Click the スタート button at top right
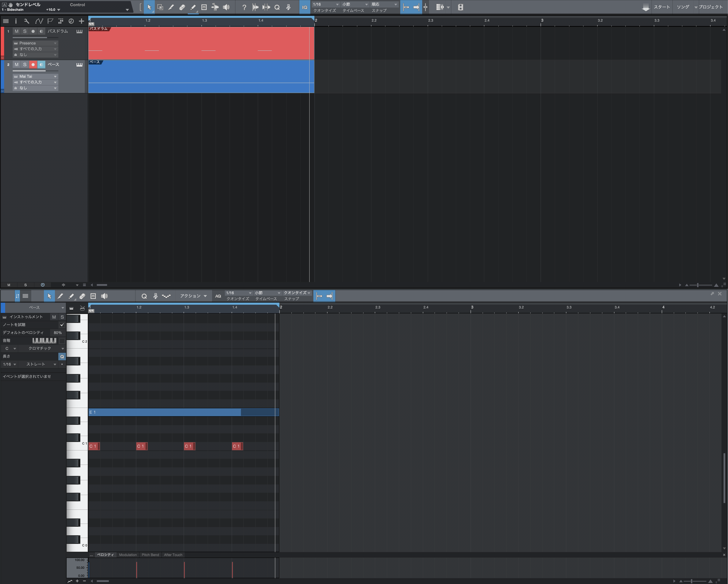This screenshot has width=728, height=584. [662, 6]
